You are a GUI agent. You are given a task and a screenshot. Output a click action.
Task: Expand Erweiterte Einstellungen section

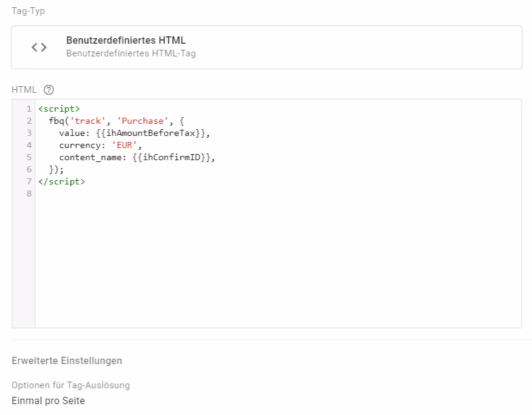pos(67,360)
